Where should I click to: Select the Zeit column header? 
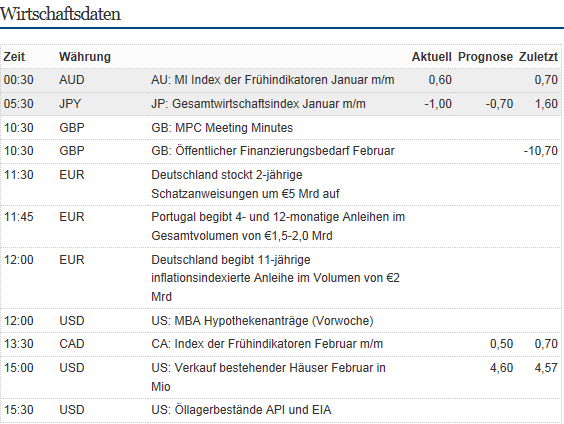pyautogui.click(x=14, y=57)
